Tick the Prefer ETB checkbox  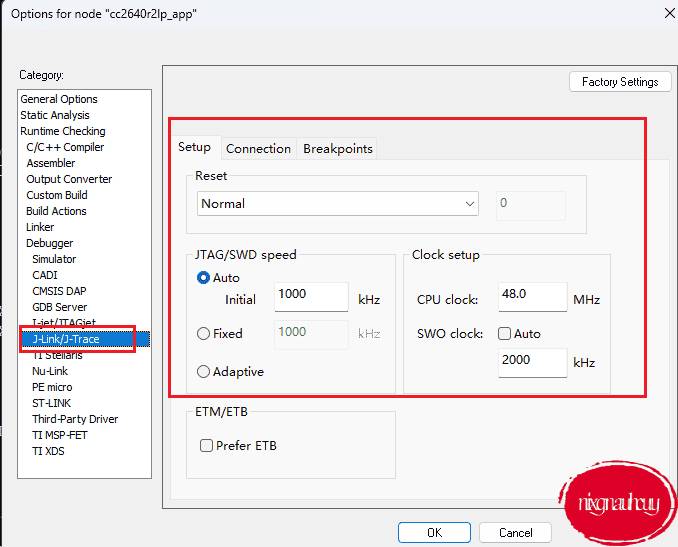point(206,446)
